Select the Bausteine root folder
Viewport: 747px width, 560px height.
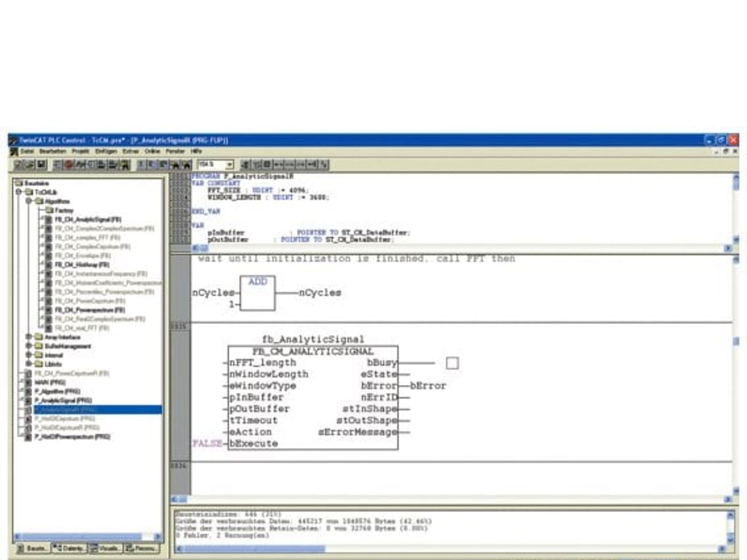(37, 183)
